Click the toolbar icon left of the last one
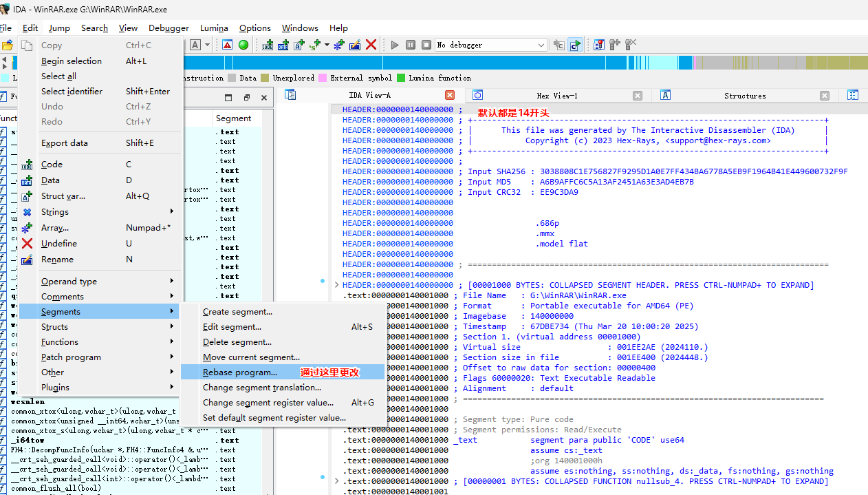This screenshot has width=868, height=495. 615,45
